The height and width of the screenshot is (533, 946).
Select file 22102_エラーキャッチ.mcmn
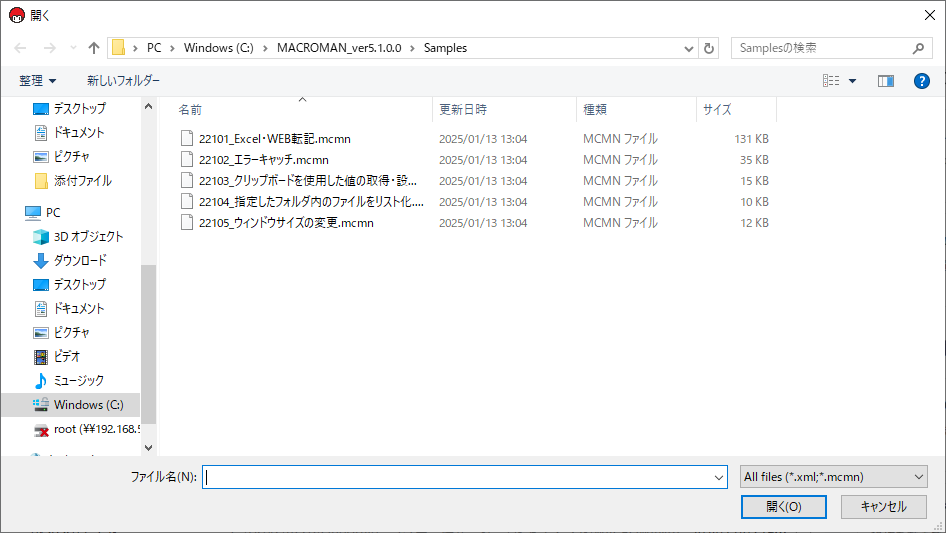[263, 159]
